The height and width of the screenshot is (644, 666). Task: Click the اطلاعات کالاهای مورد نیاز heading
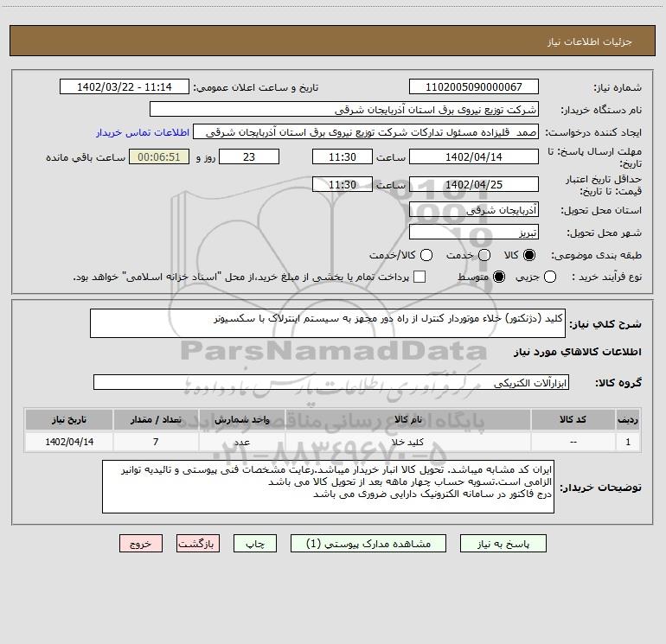[578, 352]
